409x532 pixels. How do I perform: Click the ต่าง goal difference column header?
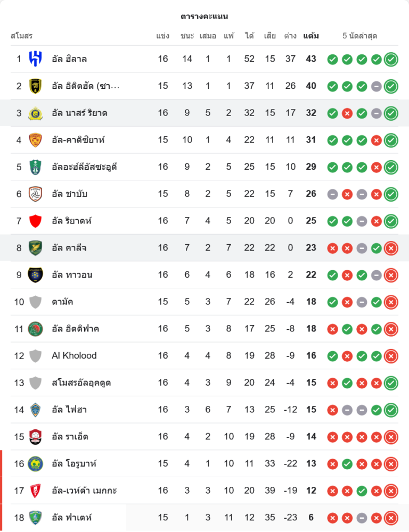pos(290,36)
